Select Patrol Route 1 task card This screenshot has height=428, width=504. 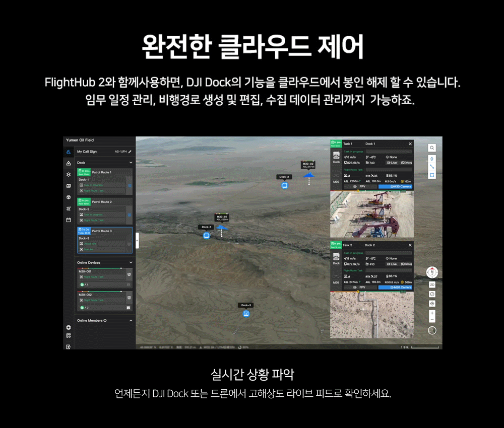[x=105, y=181]
